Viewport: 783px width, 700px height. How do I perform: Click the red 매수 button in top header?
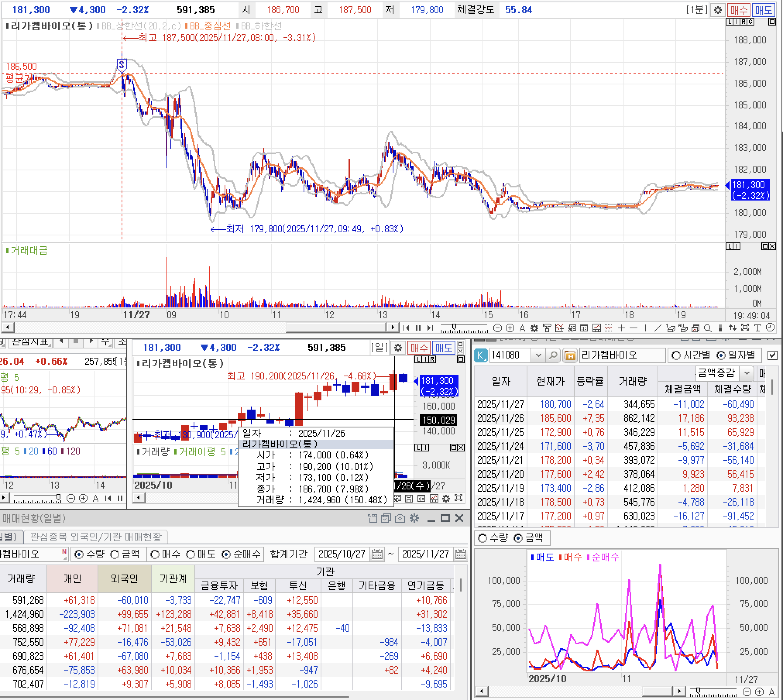738,10
